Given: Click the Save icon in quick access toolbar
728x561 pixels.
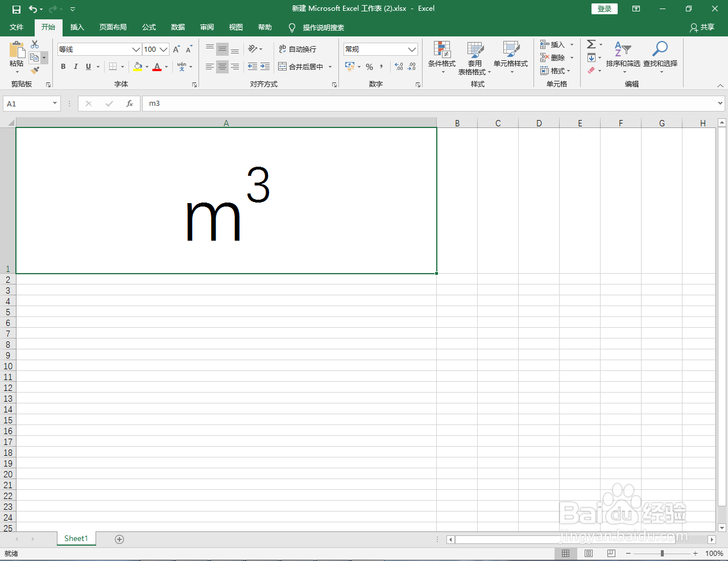Looking at the screenshot, I should click(16, 9).
